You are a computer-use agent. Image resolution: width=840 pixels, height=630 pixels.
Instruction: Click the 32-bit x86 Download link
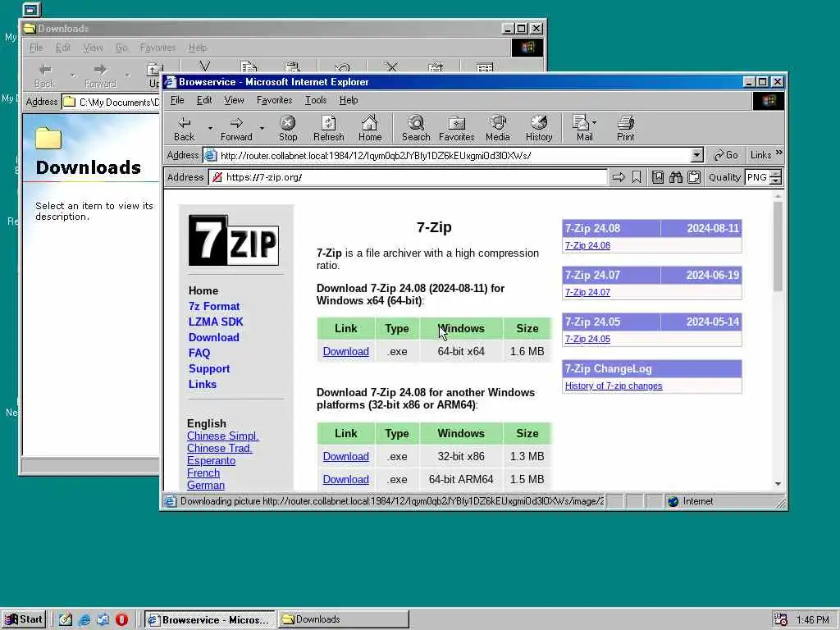345,456
